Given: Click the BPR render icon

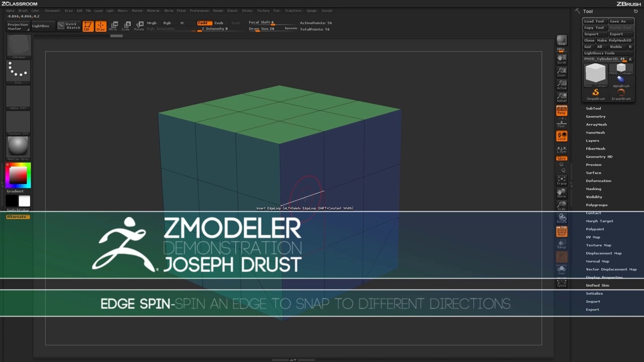Looking at the screenshot, I should click(x=561, y=40).
